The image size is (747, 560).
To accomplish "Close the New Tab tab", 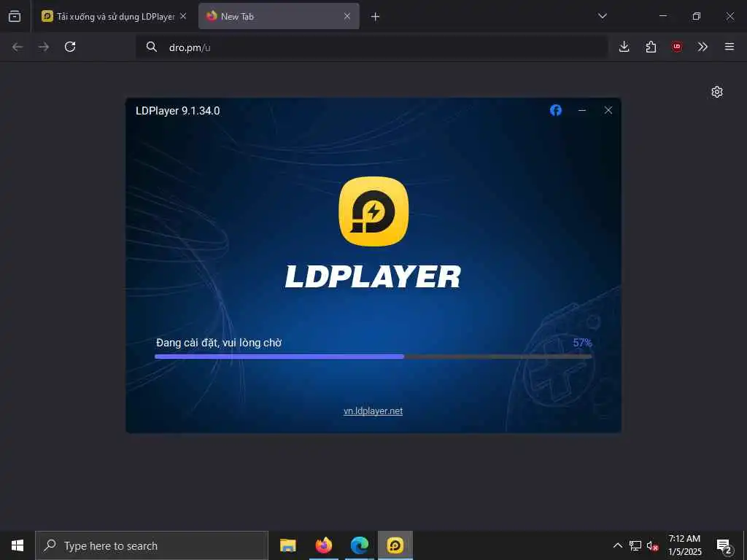I will [x=347, y=16].
